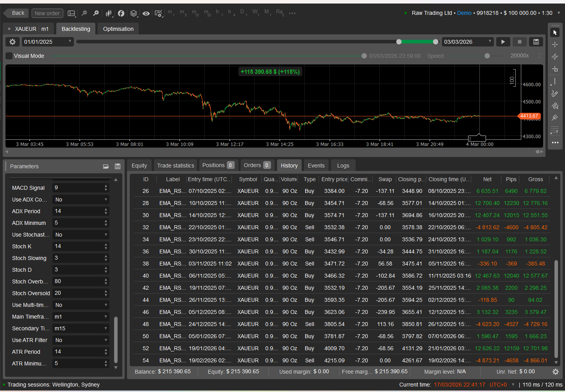Switch to the Optimisation tab

[118, 29]
